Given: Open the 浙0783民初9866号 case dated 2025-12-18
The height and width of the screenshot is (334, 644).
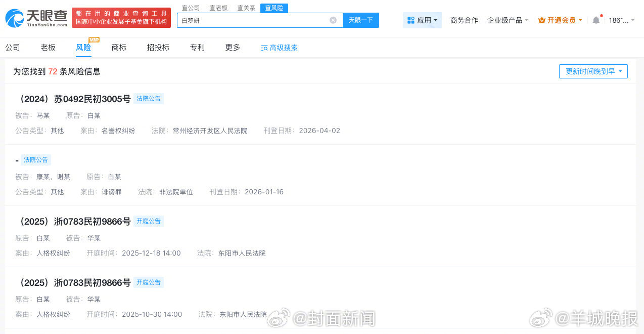Looking at the screenshot, I should tap(73, 222).
